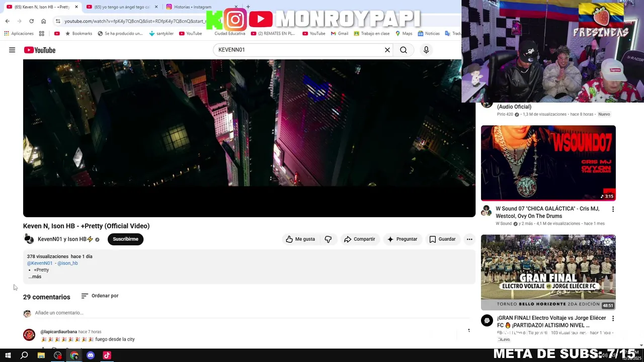This screenshot has width=644, height=362.
Task: Open a new browser tab
Action: (x=248, y=7)
